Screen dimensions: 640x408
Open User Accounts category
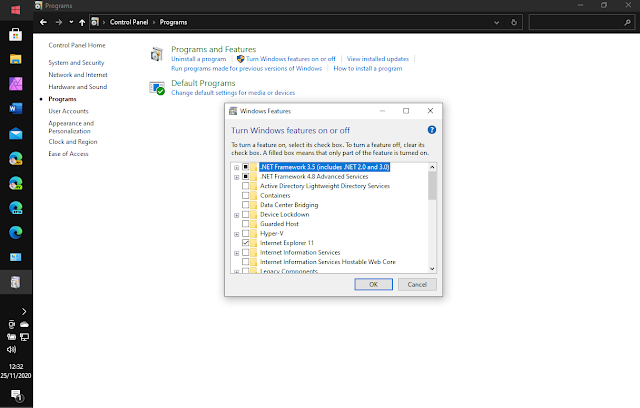[x=68, y=111]
